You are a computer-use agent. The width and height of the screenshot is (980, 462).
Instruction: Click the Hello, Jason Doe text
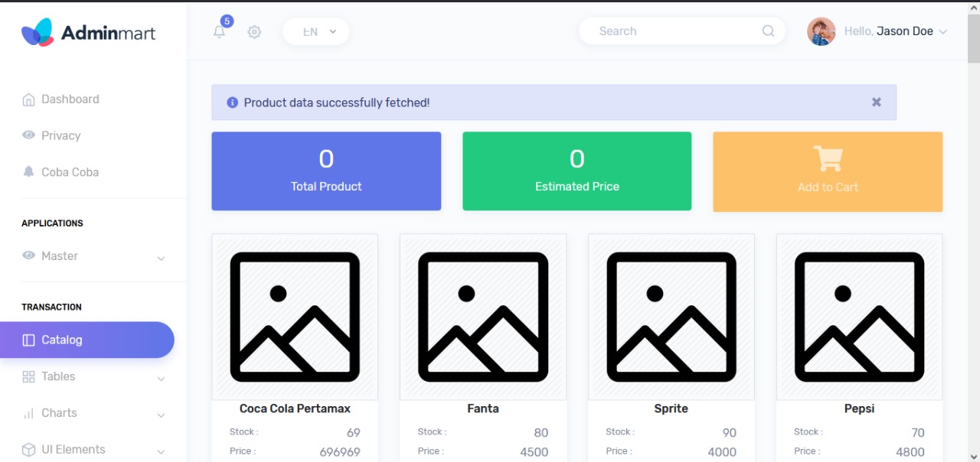tap(888, 31)
